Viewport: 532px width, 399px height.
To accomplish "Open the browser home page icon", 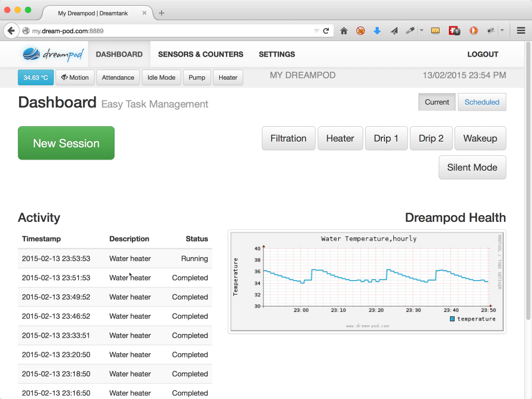I will (x=344, y=31).
